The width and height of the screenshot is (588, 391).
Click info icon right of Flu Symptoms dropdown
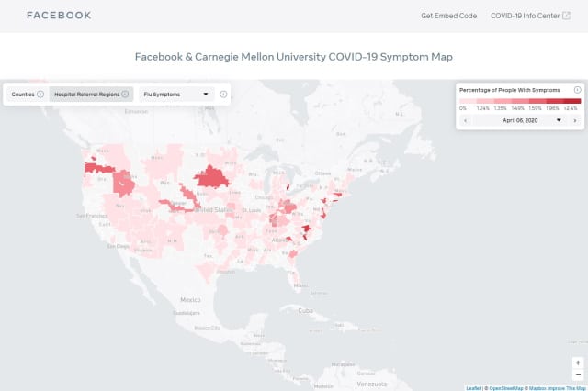point(223,94)
